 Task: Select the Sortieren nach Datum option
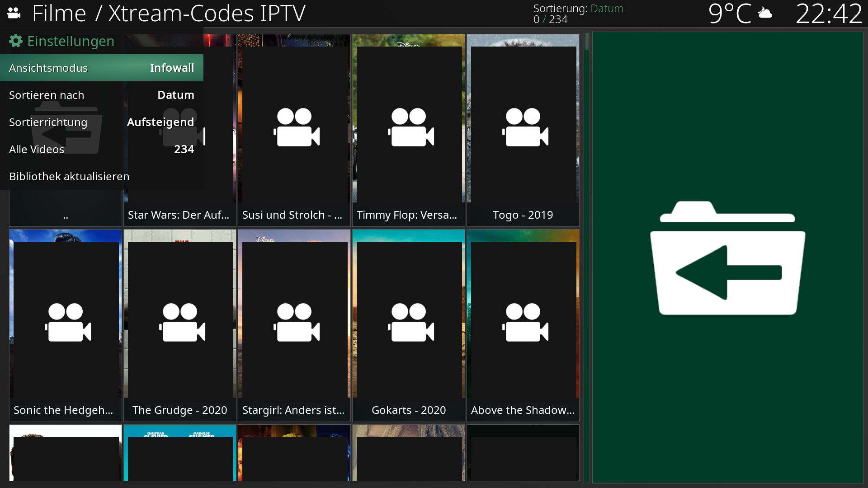pos(102,95)
